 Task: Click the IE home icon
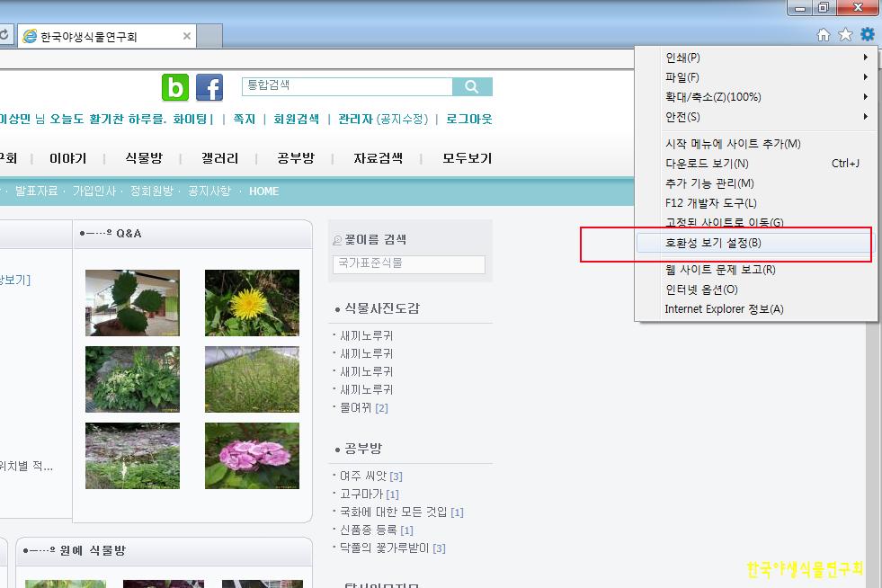pyautogui.click(x=823, y=35)
